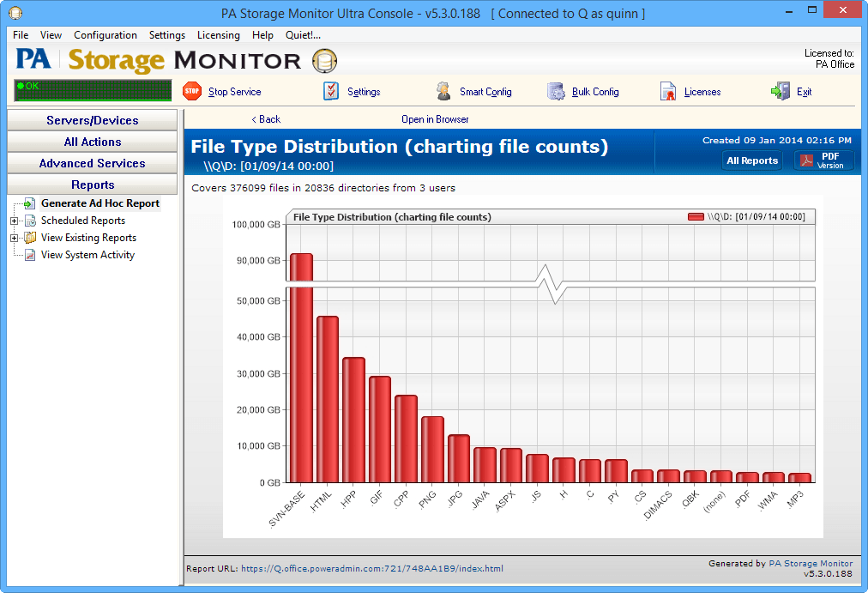Select the Reports panel button
The height and width of the screenshot is (593, 868).
pyautogui.click(x=93, y=185)
